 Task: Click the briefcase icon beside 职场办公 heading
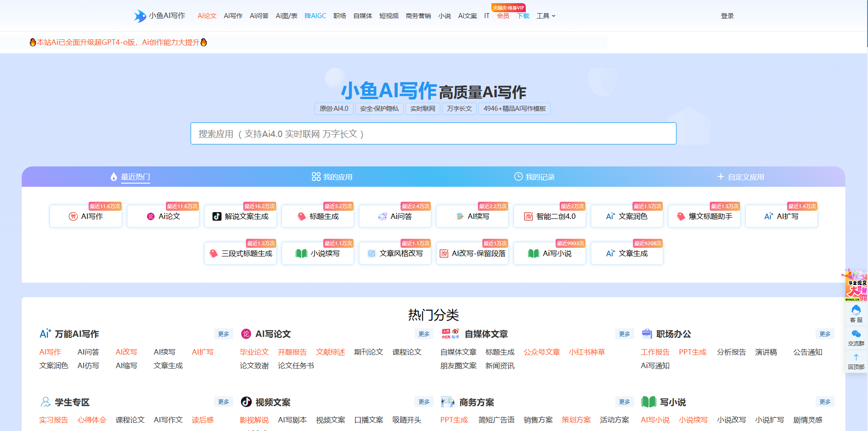pyautogui.click(x=647, y=334)
